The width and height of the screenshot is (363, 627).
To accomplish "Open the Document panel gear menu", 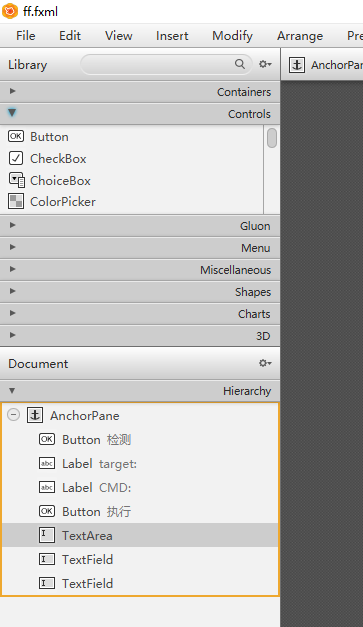I will (x=265, y=363).
